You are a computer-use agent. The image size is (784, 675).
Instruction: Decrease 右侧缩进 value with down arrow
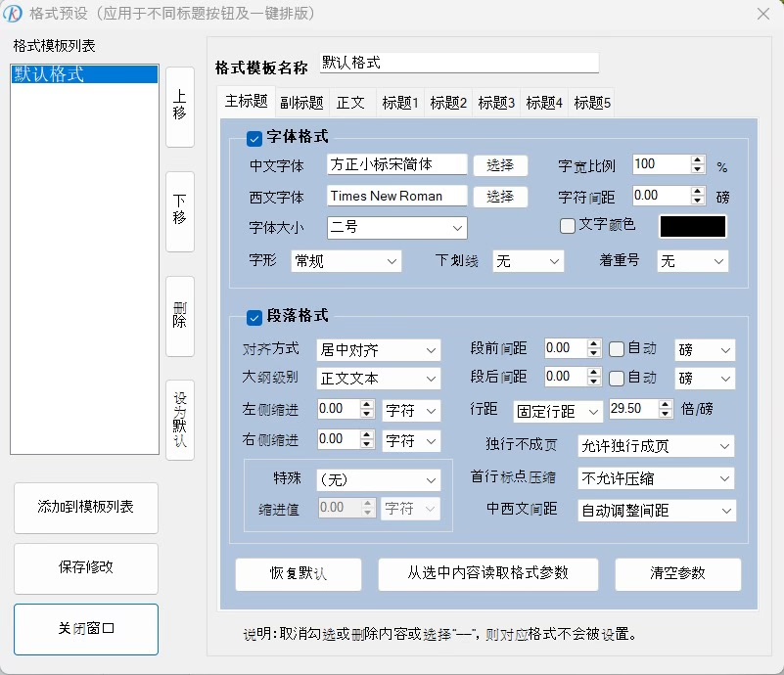367,444
